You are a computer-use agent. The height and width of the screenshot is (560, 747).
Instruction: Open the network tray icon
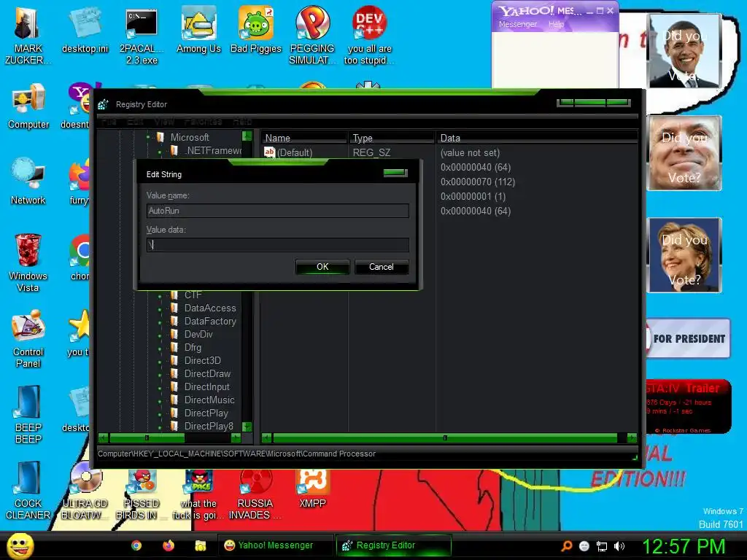(x=602, y=545)
